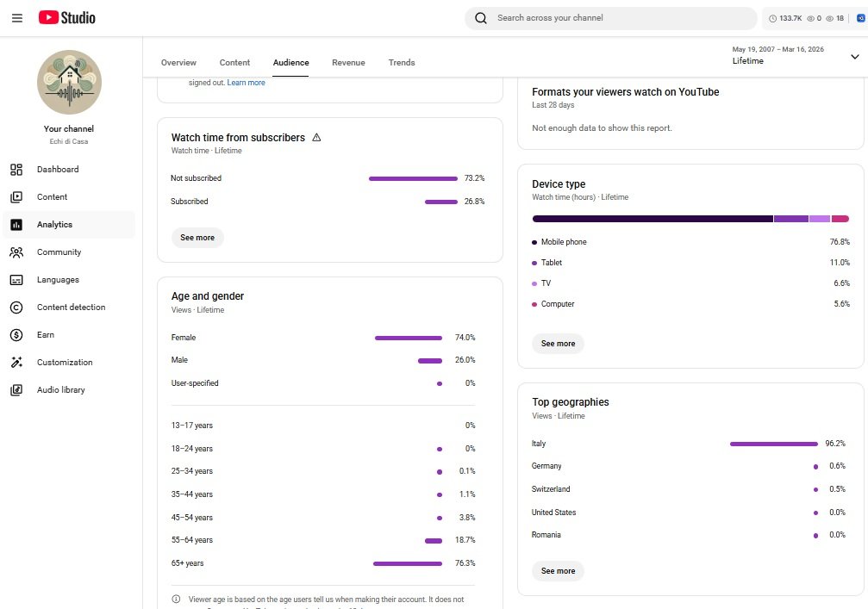This screenshot has width=868, height=609.
Task: Click warning icon beside Watch time from subscribers
Action: coord(316,138)
